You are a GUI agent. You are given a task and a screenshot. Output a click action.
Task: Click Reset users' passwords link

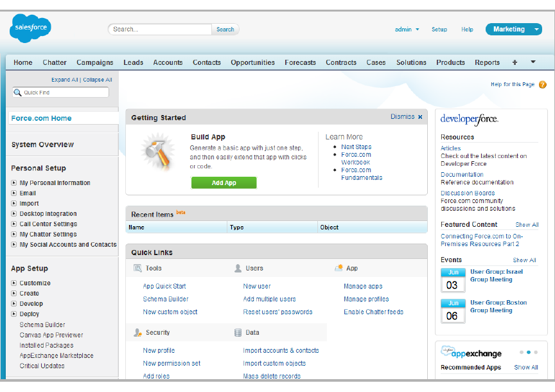pyautogui.click(x=278, y=312)
